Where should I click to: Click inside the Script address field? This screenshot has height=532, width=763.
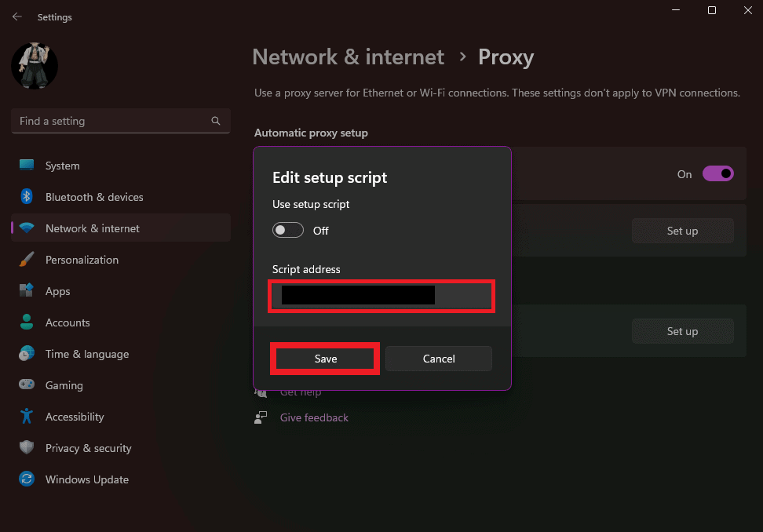coord(381,297)
